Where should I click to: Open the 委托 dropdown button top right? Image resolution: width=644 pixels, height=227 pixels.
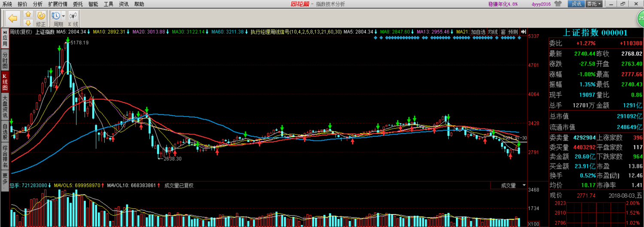[x=594, y=4]
